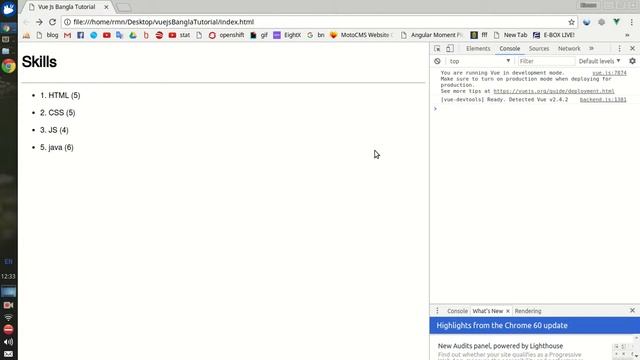Open the MotoCMS Website bookmark
The image size is (640, 360).
pyautogui.click(x=361, y=35)
